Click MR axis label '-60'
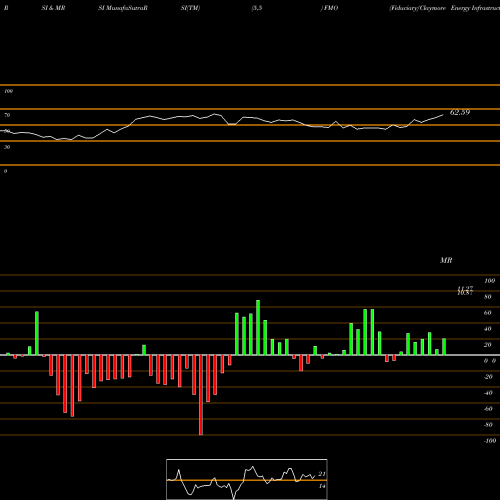500x500 pixels. 488,409
